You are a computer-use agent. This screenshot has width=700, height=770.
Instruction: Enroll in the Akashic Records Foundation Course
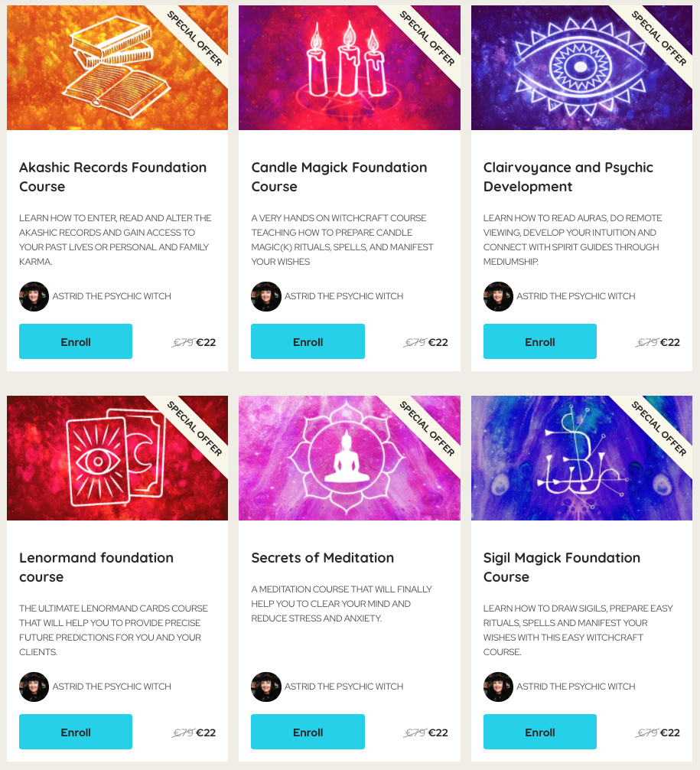click(76, 341)
